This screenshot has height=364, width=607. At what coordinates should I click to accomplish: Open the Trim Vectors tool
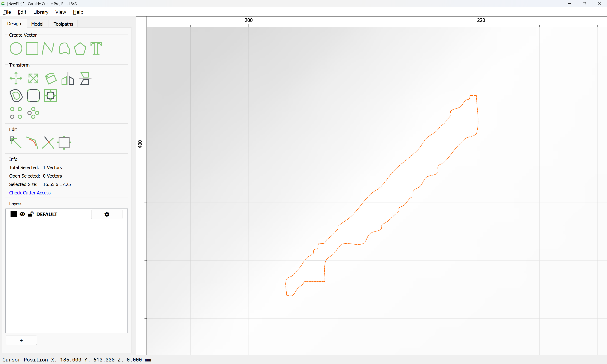pyautogui.click(x=48, y=143)
